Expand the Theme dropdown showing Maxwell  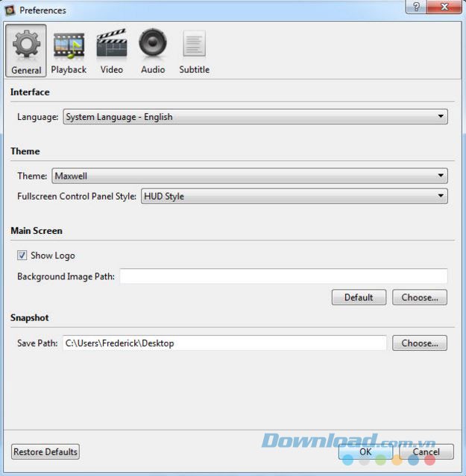pyautogui.click(x=250, y=177)
